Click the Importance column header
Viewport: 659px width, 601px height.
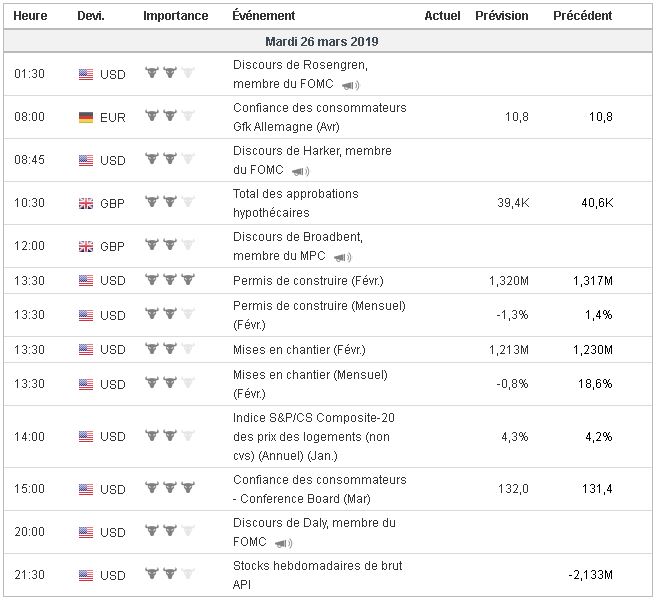click(x=176, y=16)
